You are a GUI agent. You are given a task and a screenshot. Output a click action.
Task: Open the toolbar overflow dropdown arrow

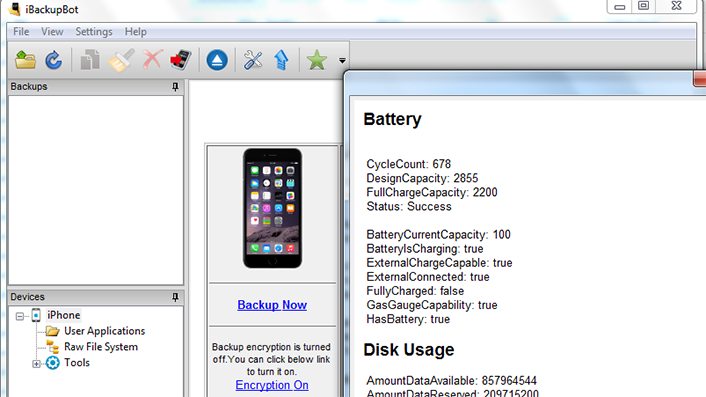[342, 60]
